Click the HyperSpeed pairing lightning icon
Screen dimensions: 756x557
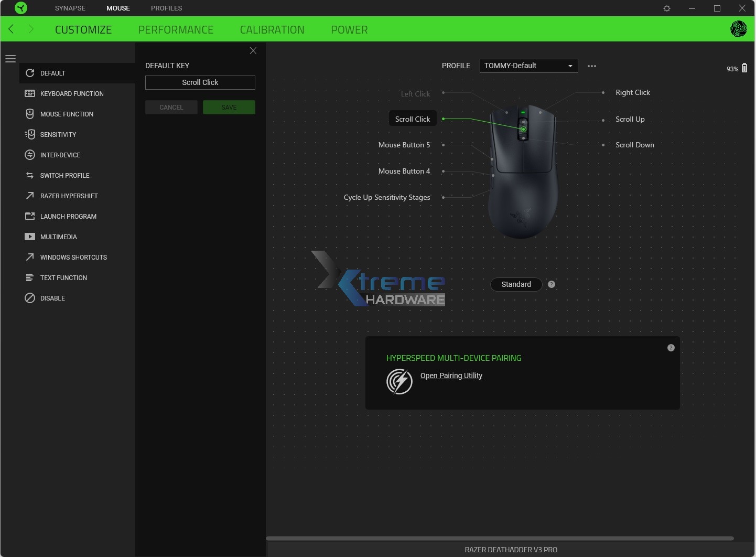[x=399, y=381]
